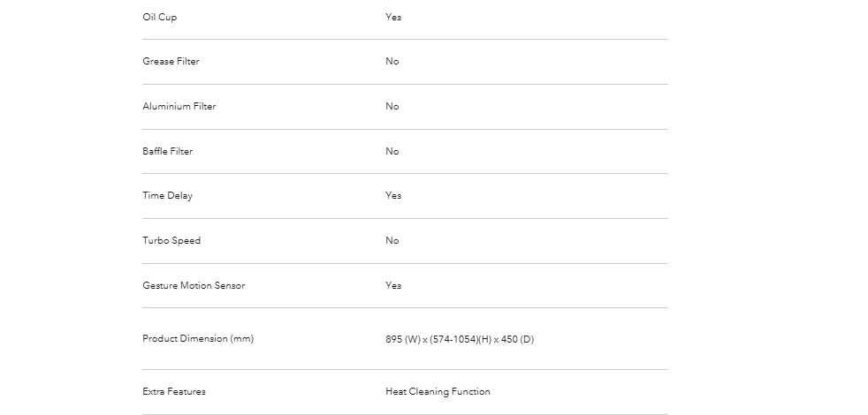The width and height of the screenshot is (868, 415).
Task: Click the Grease Filter 'No' value
Action: tap(392, 62)
